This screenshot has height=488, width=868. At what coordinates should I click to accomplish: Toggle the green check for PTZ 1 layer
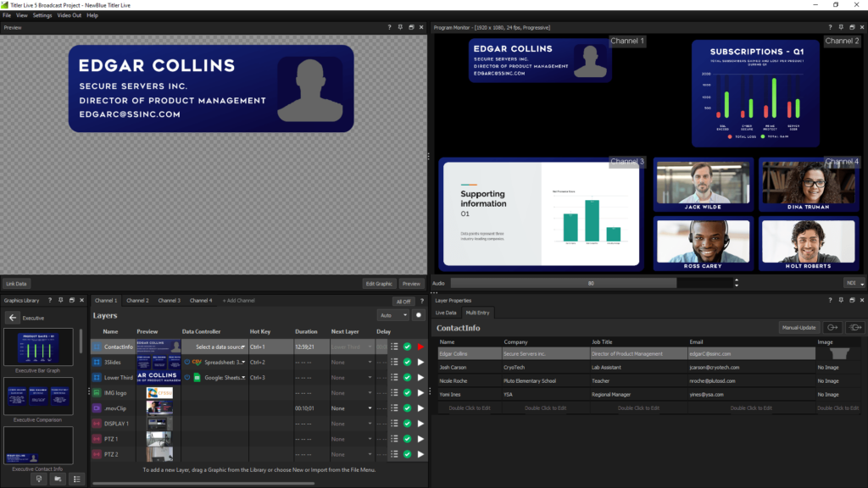point(408,440)
